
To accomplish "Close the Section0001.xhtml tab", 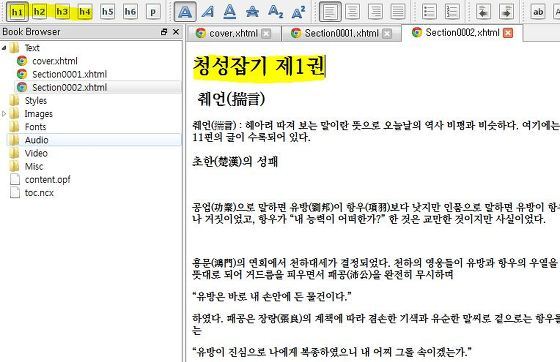I will coord(387,34).
